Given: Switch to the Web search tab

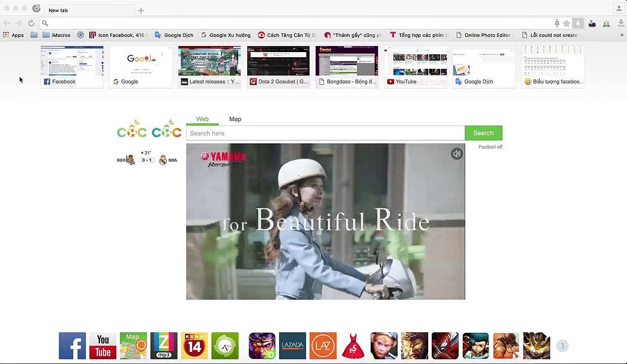Looking at the screenshot, I should [x=202, y=119].
